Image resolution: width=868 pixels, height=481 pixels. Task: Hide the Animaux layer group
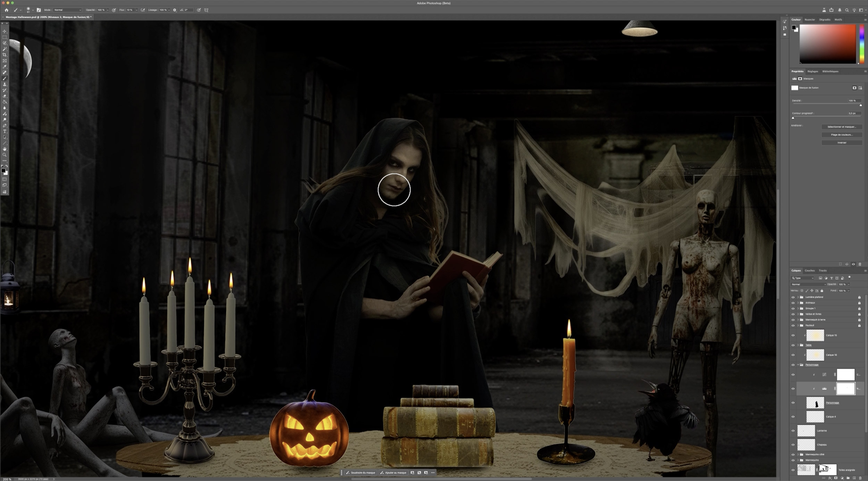tap(793, 303)
